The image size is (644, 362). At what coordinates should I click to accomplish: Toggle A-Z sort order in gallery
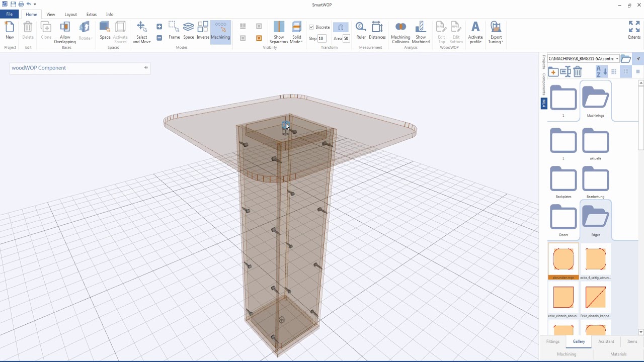601,72
